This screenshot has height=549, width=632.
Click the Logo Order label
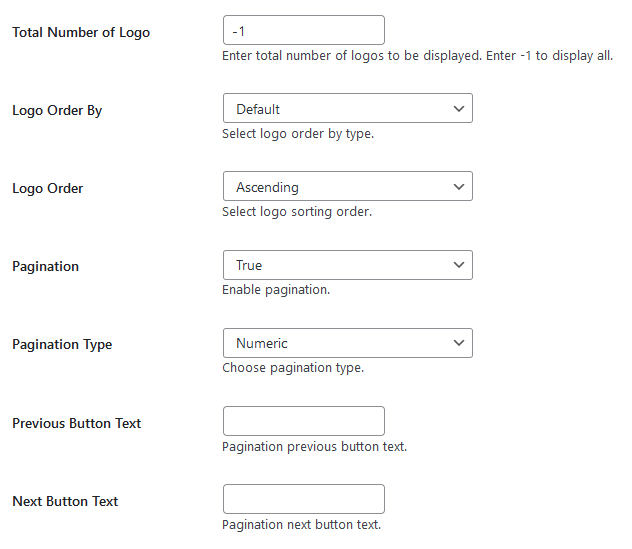click(x=48, y=188)
